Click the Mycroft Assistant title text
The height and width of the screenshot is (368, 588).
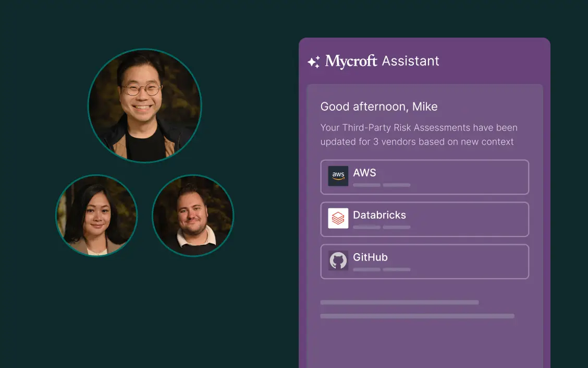click(382, 61)
